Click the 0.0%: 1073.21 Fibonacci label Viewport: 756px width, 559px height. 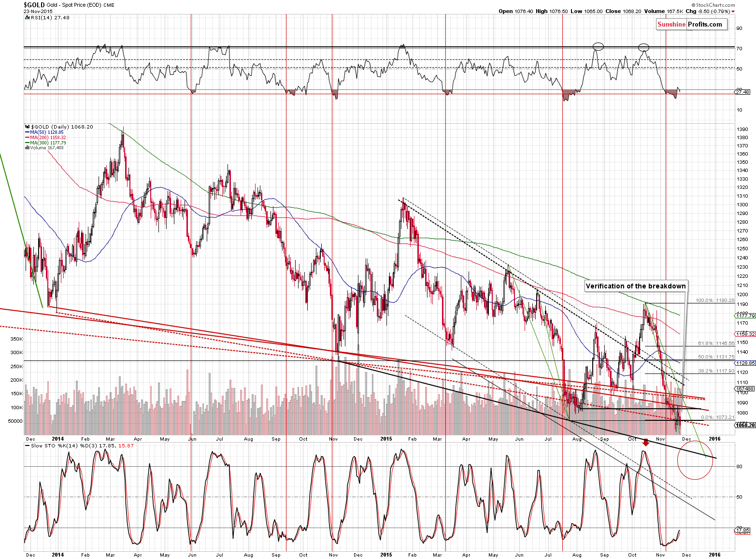[x=718, y=417]
